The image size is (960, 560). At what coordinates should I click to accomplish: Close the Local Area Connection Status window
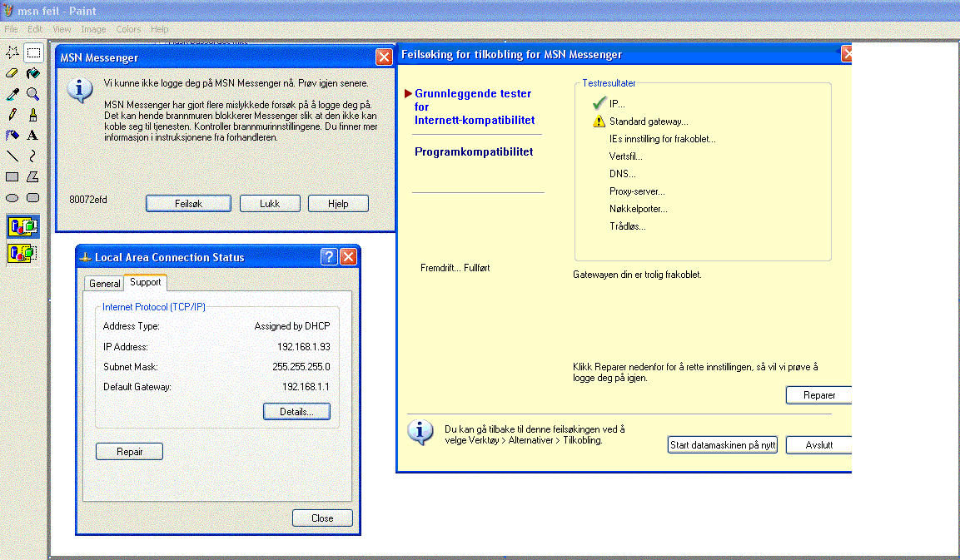pos(348,256)
